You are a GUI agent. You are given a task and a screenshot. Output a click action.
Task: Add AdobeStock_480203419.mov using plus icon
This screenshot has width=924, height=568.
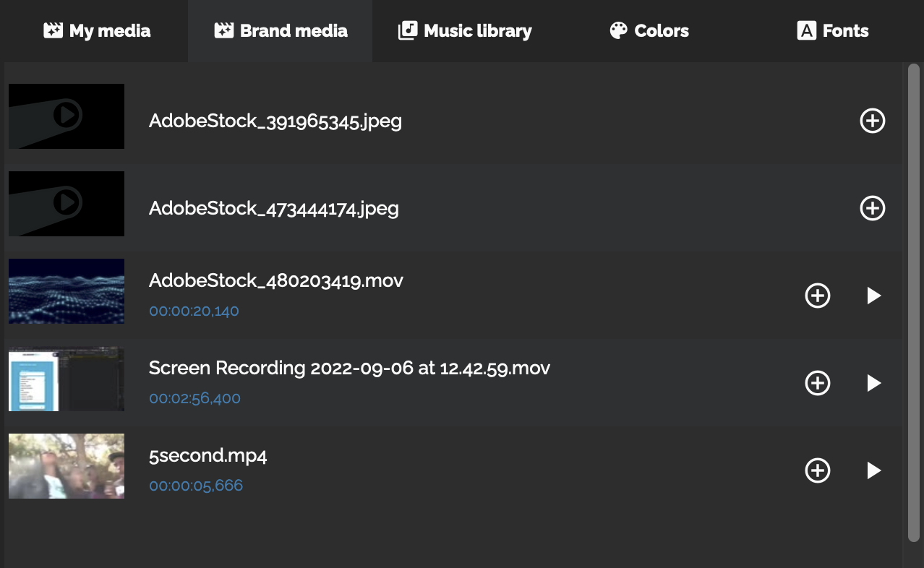(x=817, y=296)
